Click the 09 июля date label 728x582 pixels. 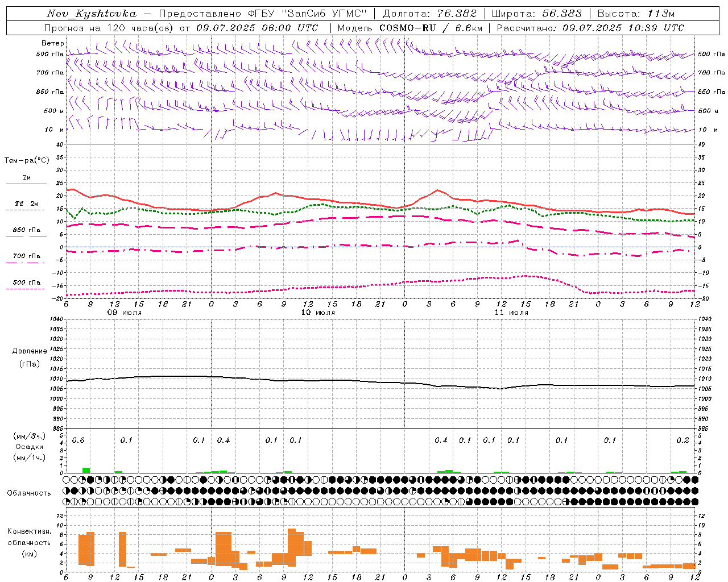pyautogui.click(x=125, y=313)
